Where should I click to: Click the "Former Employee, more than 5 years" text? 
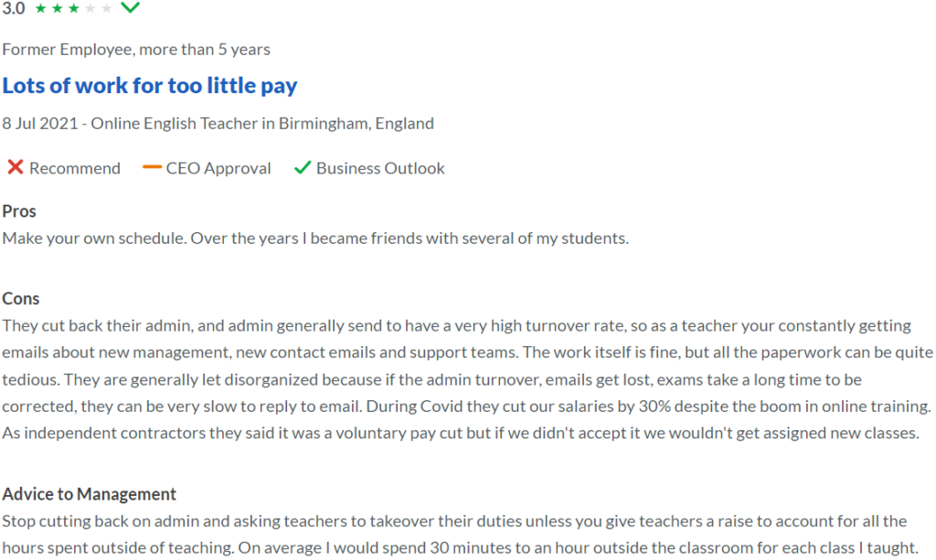tap(136, 49)
